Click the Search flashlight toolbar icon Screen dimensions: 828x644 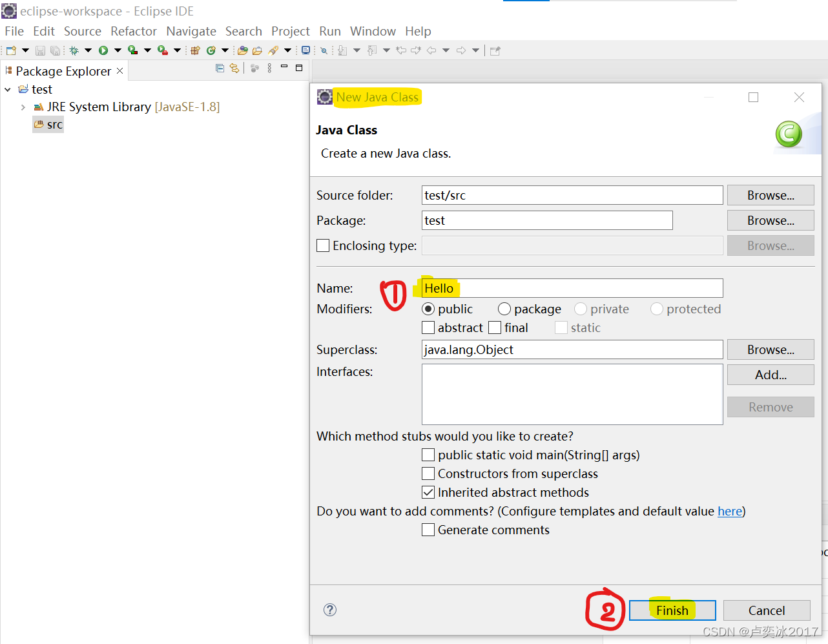coord(273,50)
